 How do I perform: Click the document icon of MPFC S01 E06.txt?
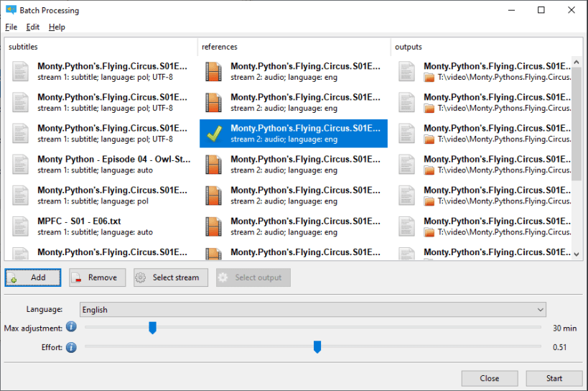[x=20, y=226]
